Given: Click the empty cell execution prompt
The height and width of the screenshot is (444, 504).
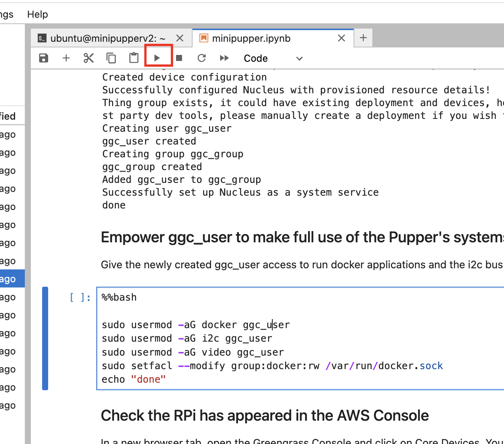Looking at the screenshot, I should coord(80,298).
